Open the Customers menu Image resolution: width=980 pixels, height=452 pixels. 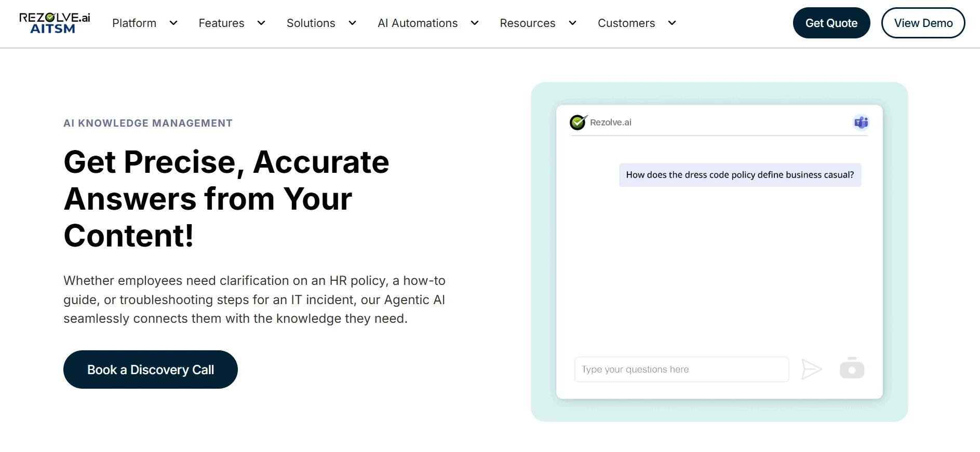tap(626, 23)
